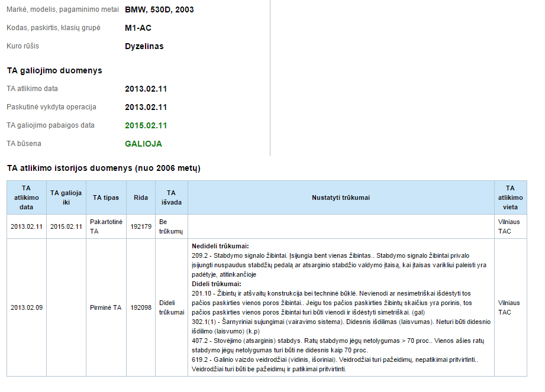
Task: Select the "Pakartotinė TA" table cell
Action: tap(107, 226)
